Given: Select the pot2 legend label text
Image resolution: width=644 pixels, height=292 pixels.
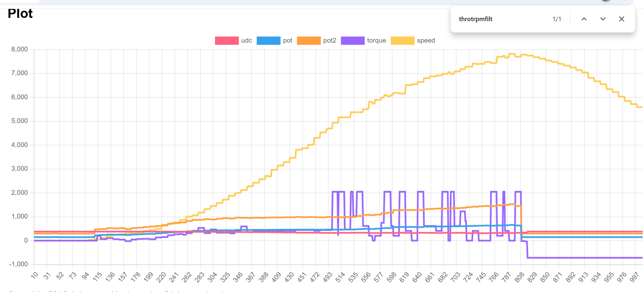Looking at the screenshot, I should pos(329,41).
